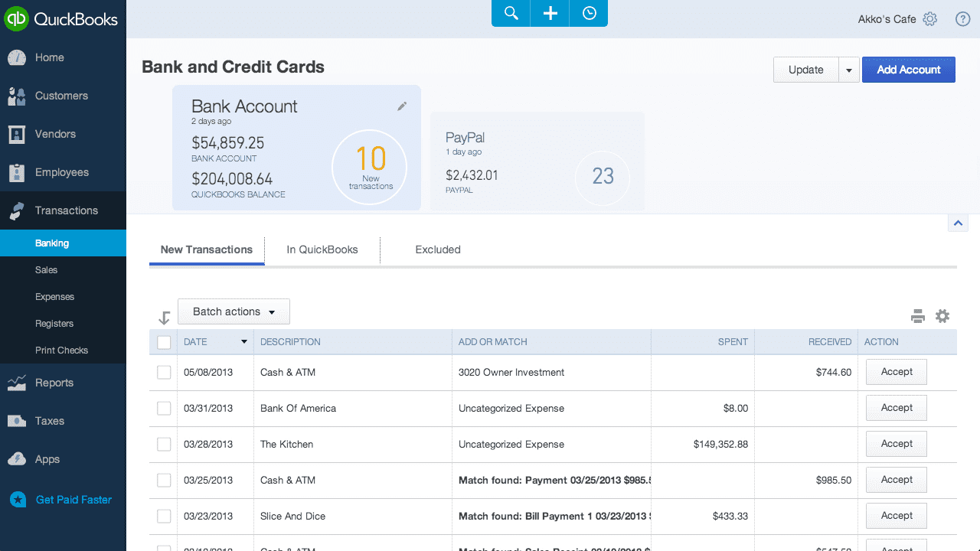Accept The Kitchen transaction
Screen dimensions: 980x551
point(897,444)
